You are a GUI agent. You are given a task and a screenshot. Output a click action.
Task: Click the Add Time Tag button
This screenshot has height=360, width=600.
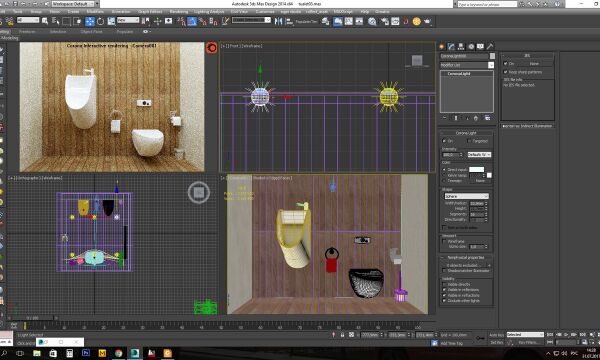point(452,344)
